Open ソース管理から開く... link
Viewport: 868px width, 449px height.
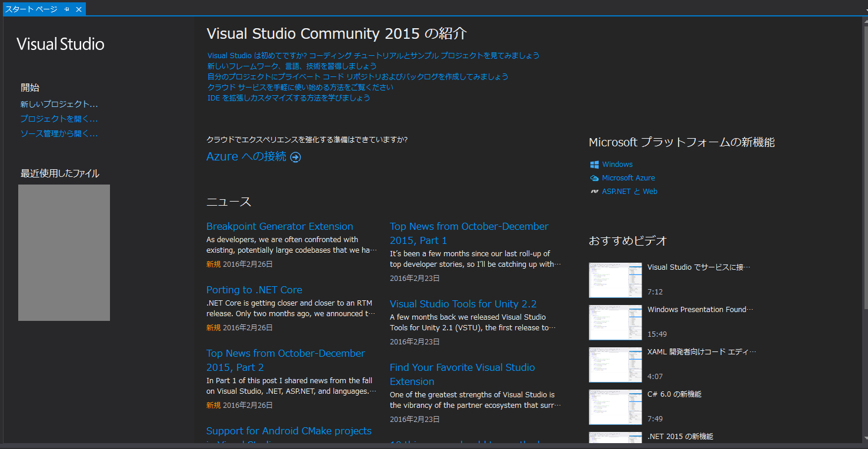(x=59, y=133)
